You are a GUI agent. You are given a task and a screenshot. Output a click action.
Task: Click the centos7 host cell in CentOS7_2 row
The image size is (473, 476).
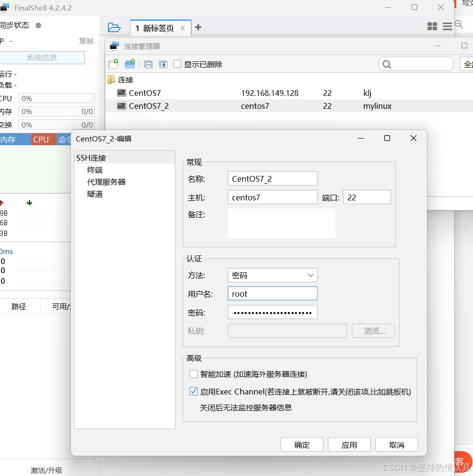click(255, 106)
